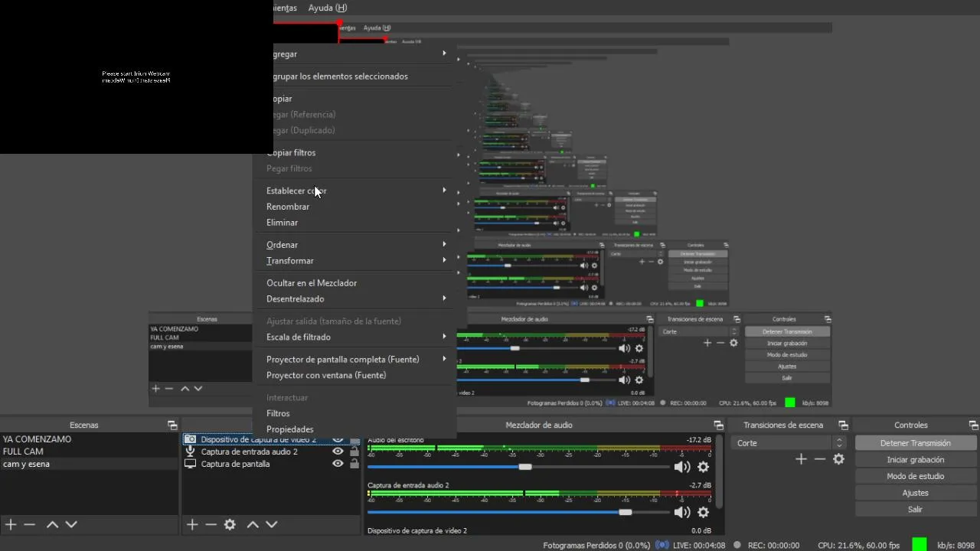Expand Proyector de pantalla completa (Fuente) submenu
The image size is (980, 551).
tap(444, 359)
